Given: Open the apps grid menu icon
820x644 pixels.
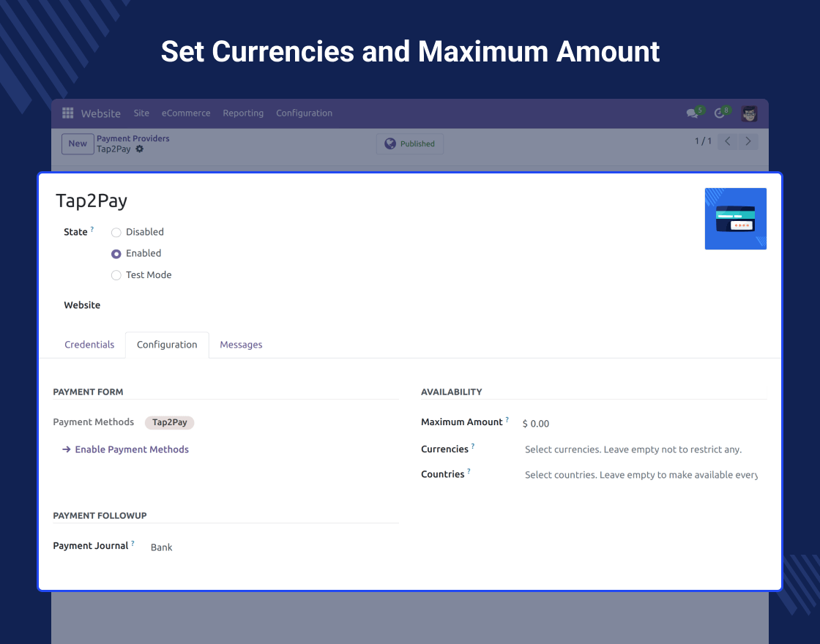Looking at the screenshot, I should (67, 113).
